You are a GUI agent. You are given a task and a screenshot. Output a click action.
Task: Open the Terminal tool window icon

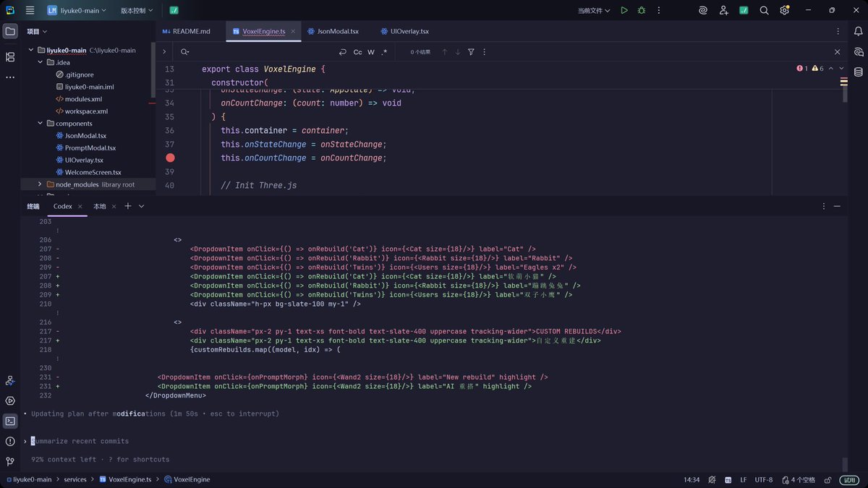coord(10,421)
